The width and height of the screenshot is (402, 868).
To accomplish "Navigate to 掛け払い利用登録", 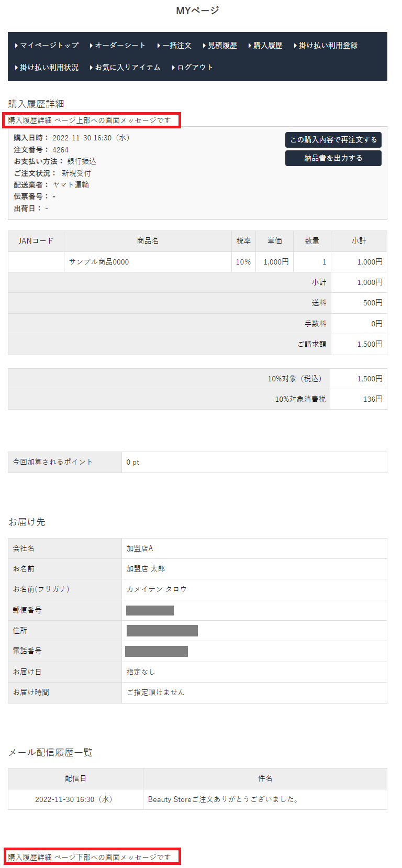I will tap(328, 46).
